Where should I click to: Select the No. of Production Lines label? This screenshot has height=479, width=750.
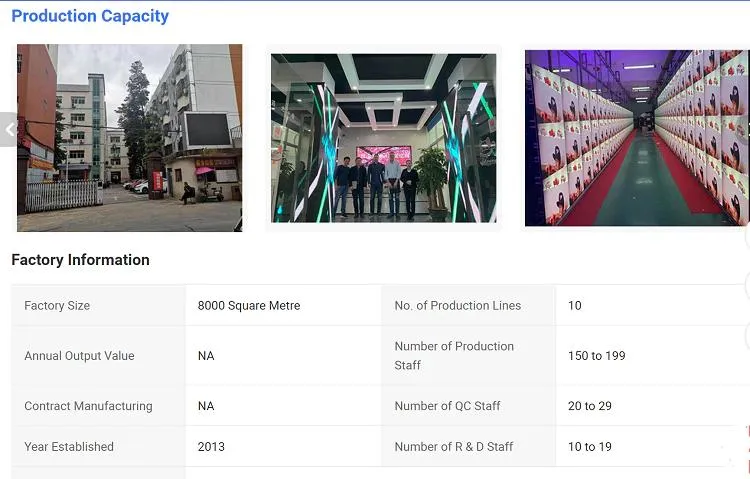click(x=457, y=306)
